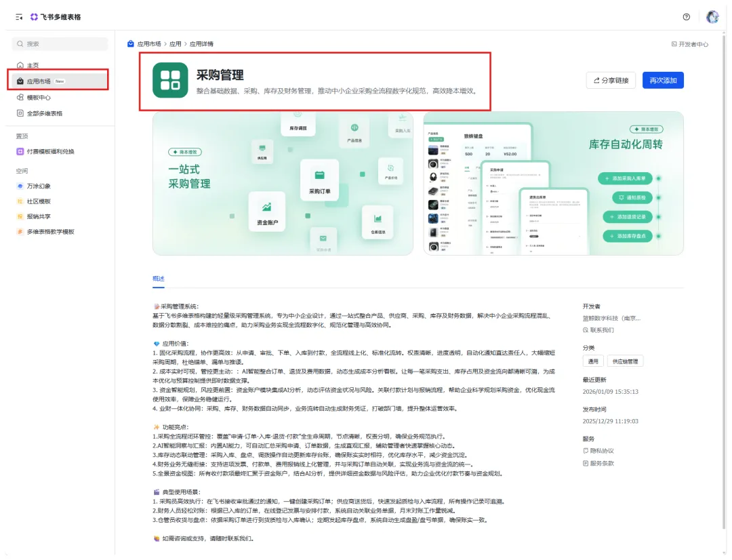Viewport: 732px width, 560px height.
Task: Click the 再次添加 button
Action: click(663, 80)
